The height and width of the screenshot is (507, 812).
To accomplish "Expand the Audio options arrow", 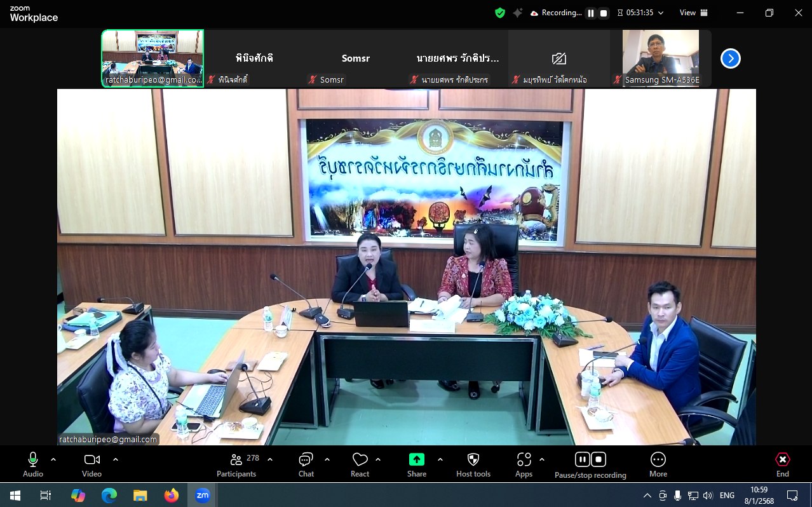I will [53, 459].
